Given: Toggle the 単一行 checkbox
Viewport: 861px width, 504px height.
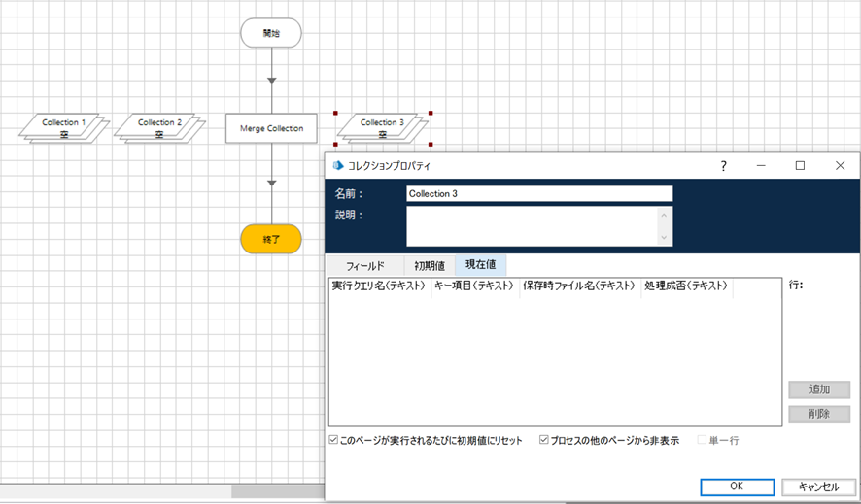Looking at the screenshot, I should (x=702, y=440).
